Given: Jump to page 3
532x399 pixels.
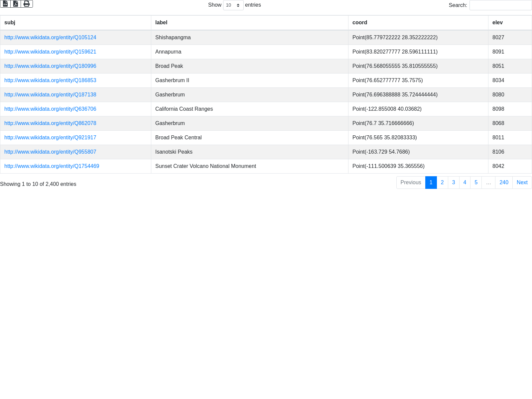Looking at the screenshot, I should click(x=454, y=183).
